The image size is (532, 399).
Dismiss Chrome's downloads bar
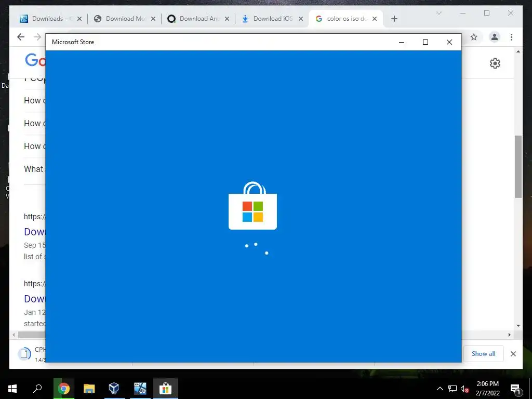point(513,354)
